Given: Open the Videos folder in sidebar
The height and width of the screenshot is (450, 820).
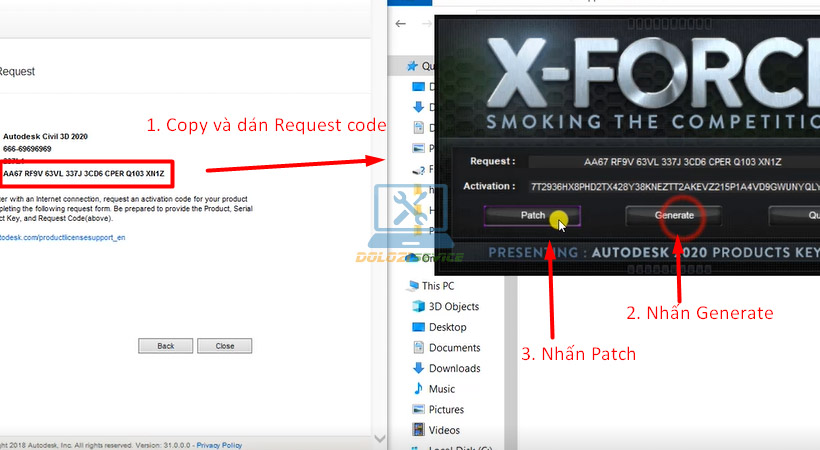Looking at the screenshot, I should [443, 430].
